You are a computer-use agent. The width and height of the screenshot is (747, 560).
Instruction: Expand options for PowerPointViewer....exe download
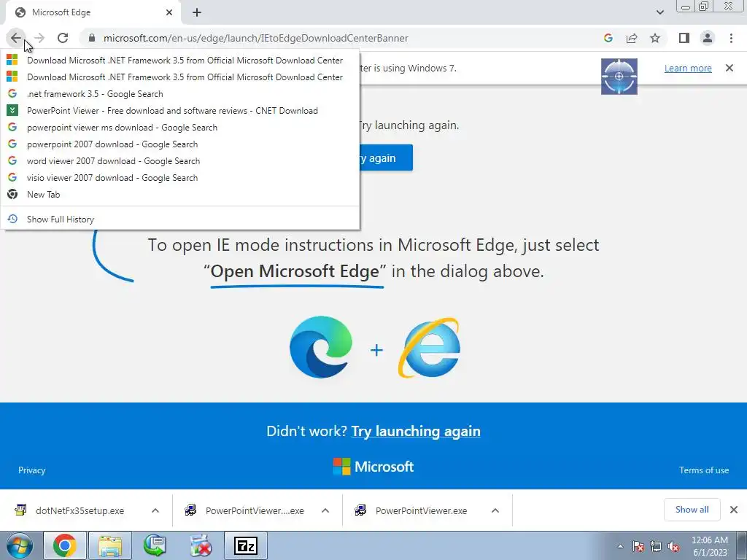[x=325, y=510]
